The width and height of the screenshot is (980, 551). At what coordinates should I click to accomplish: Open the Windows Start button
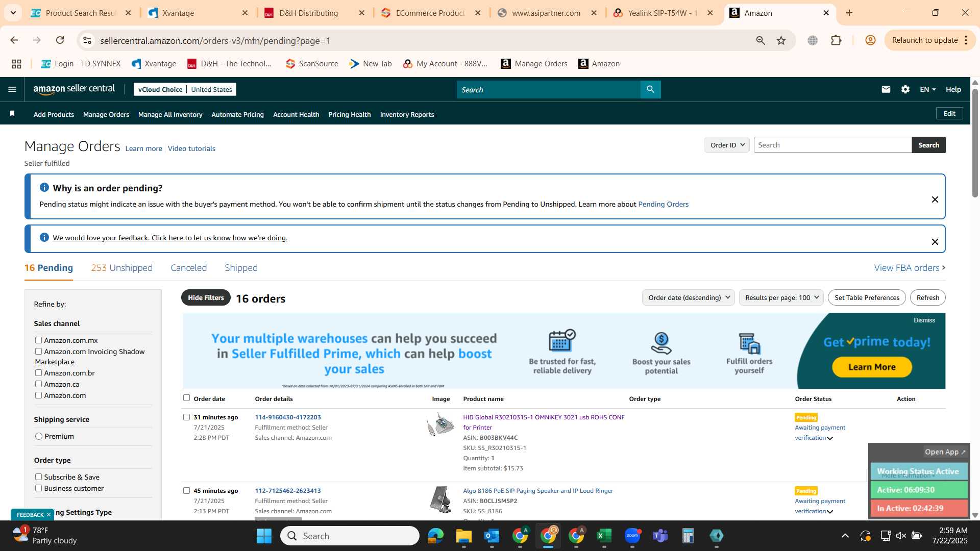pyautogui.click(x=264, y=536)
